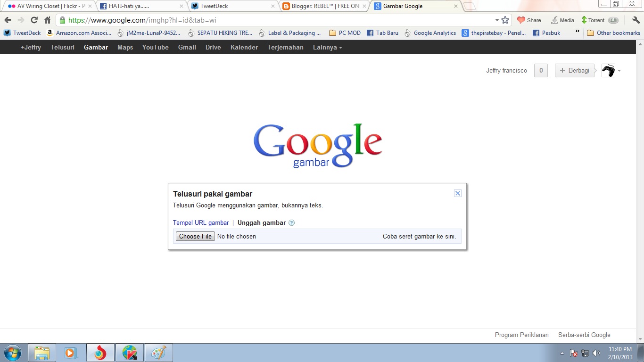
Task: Click the Google gambar logo
Action: (318, 146)
